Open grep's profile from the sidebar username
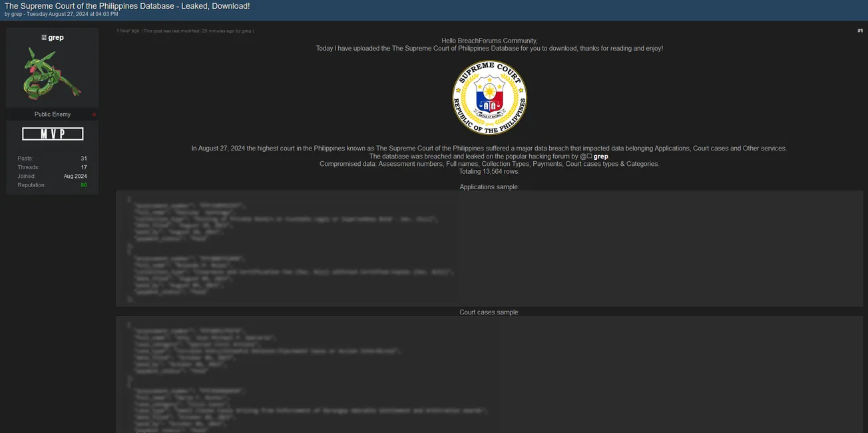 56,38
